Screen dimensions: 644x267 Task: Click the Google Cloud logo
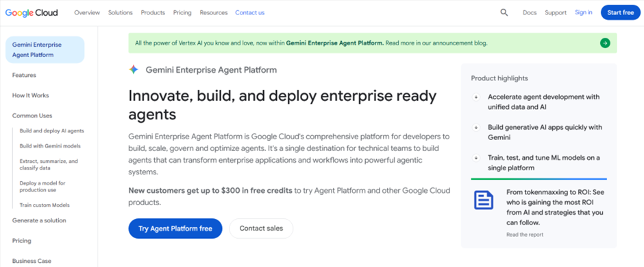pyautogui.click(x=32, y=13)
